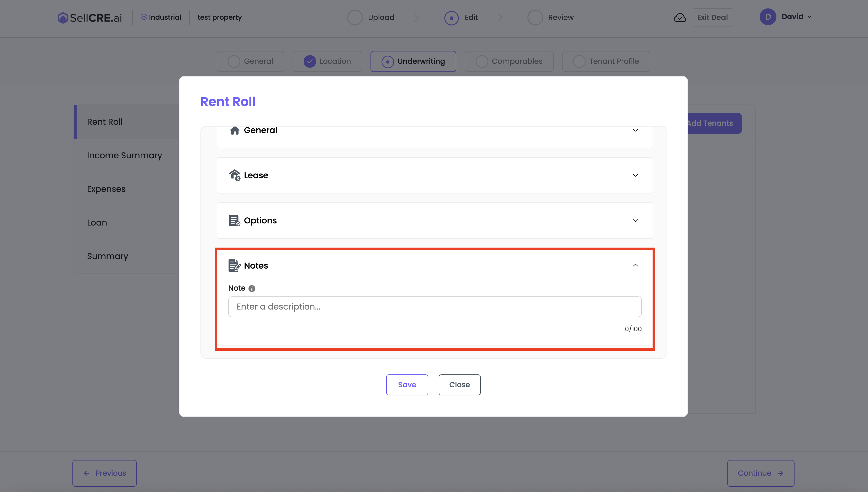Click David's avatar circle
The width and height of the screenshot is (868, 492).
768,17
